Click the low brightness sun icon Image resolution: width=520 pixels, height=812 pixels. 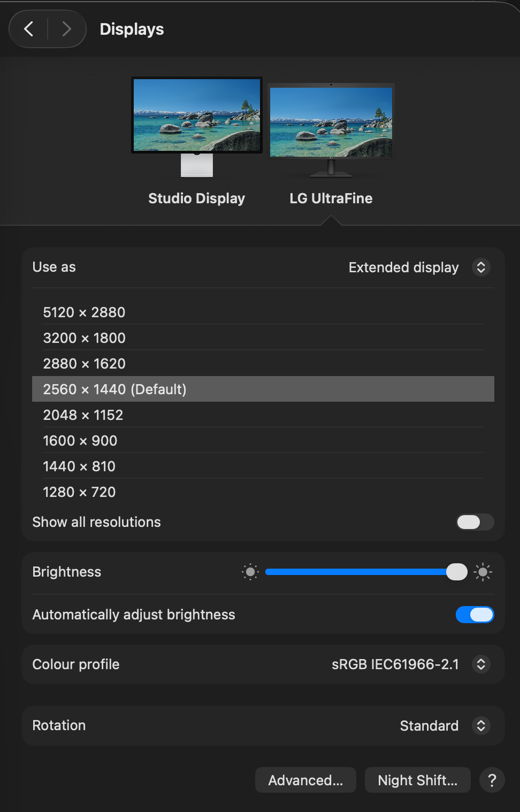click(x=250, y=572)
